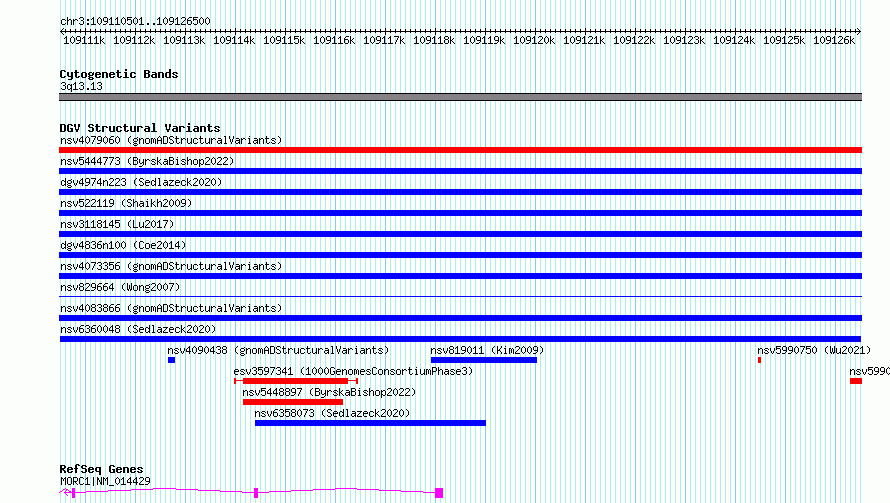Click the nsv4079060 (gnomADStructuralVariants) label
890x503 pixels.
pos(171,140)
